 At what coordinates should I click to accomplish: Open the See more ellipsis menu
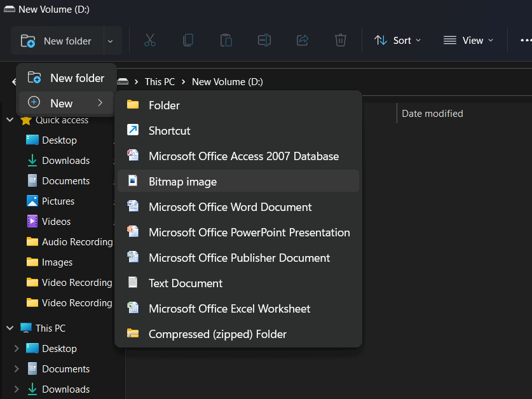(525, 40)
